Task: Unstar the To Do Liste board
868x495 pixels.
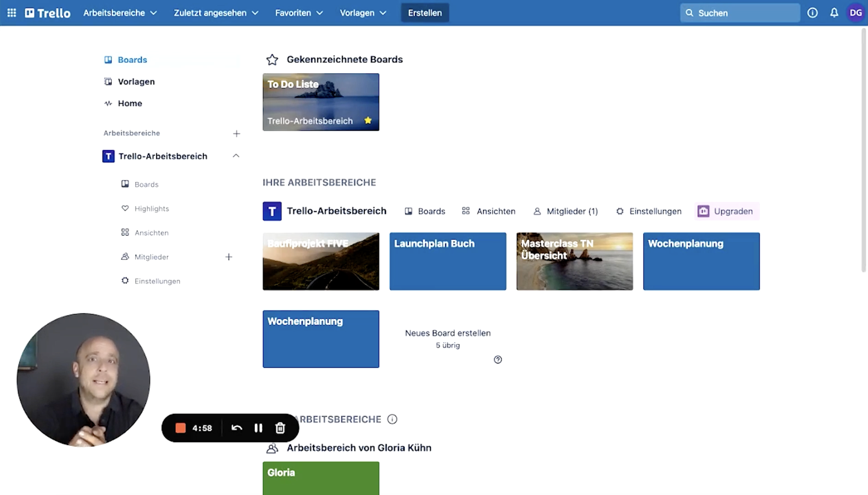Action: (368, 120)
